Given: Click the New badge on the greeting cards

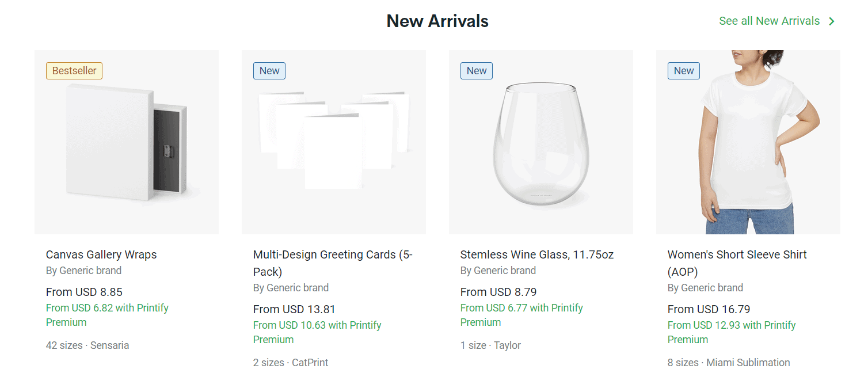Looking at the screenshot, I should [x=269, y=70].
